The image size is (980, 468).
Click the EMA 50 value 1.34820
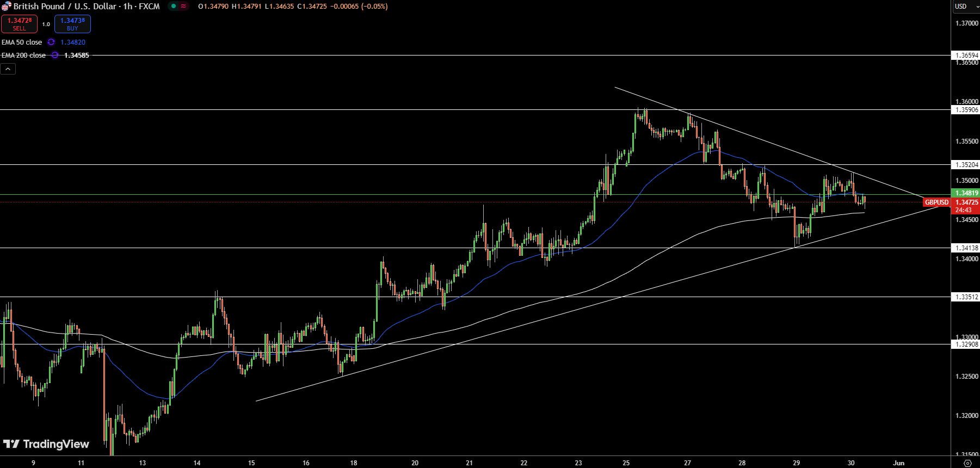(x=73, y=42)
